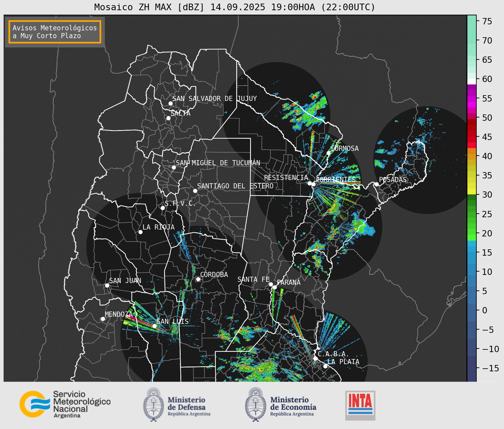
Task: Select the Santa Fe city dot
Action: click(x=271, y=284)
